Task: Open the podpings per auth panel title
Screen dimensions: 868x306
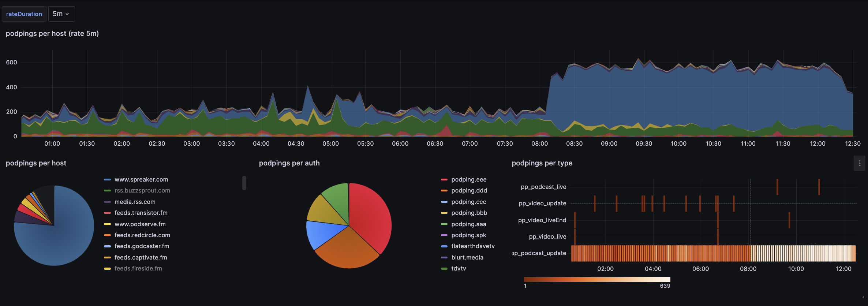Action: coord(289,163)
